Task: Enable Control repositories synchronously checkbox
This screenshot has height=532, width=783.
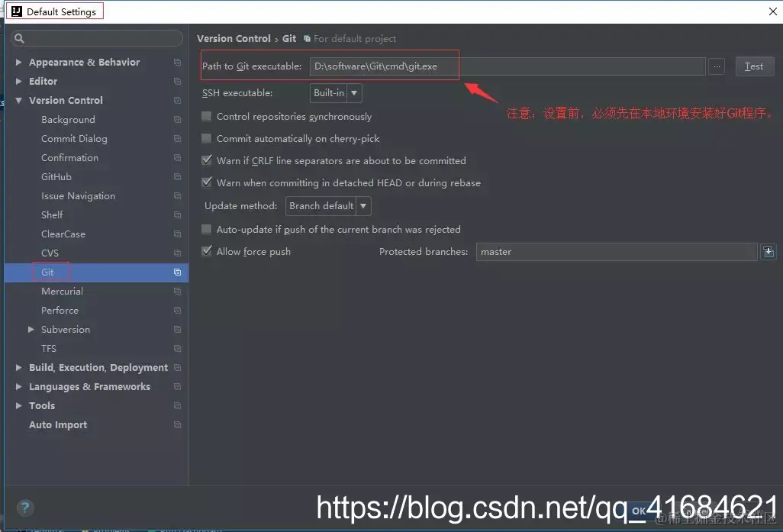Action: tap(206, 116)
